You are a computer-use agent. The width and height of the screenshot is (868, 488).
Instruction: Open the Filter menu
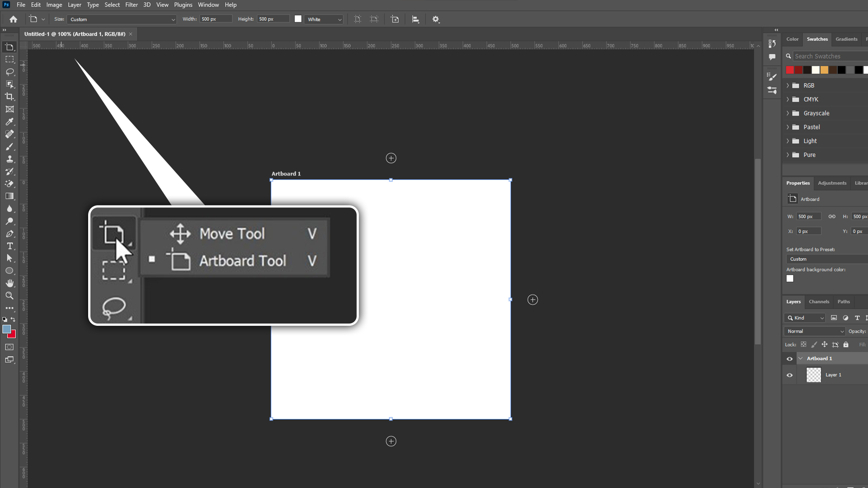[131, 5]
